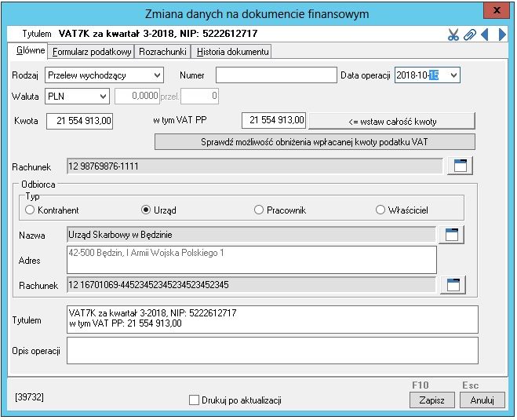Open lookup icon beside recipient Rachunek field
The height and width of the screenshot is (420, 517).
click(453, 285)
